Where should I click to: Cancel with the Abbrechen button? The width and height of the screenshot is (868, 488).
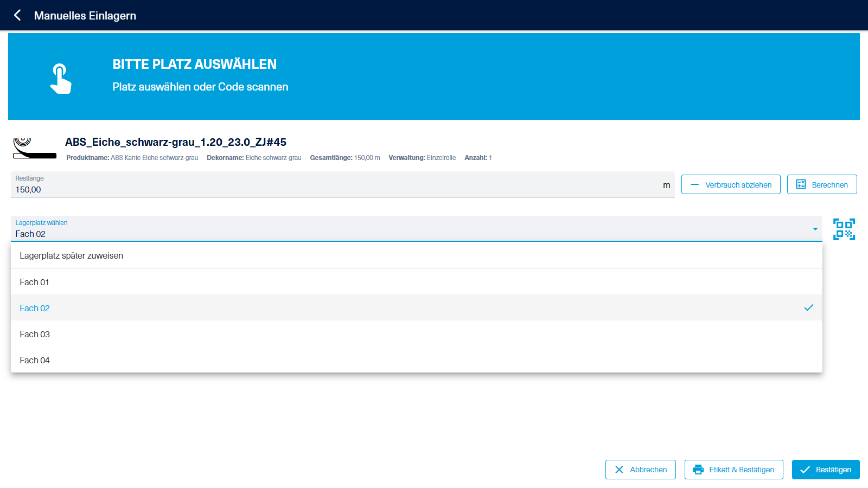click(x=641, y=470)
